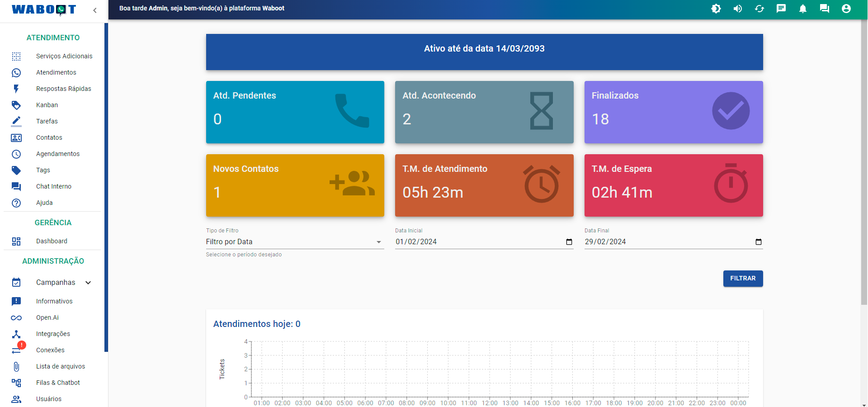The height and width of the screenshot is (407, 868).
Task: Click the lightning Respostas Rápidas icon
Action: click(16, 89)
